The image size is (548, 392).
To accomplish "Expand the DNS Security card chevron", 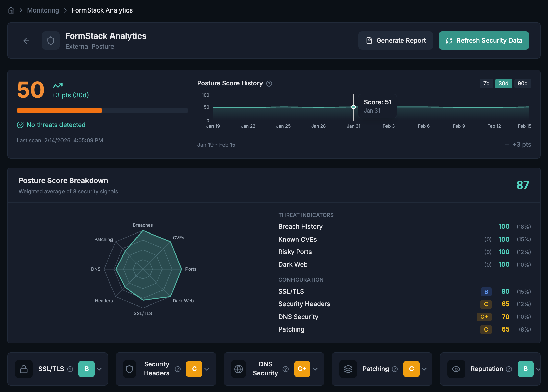I will click(315, 369).
